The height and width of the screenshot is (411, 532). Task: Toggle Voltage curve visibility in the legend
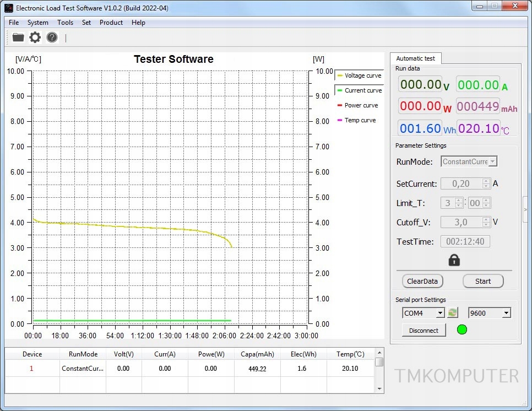359,75
